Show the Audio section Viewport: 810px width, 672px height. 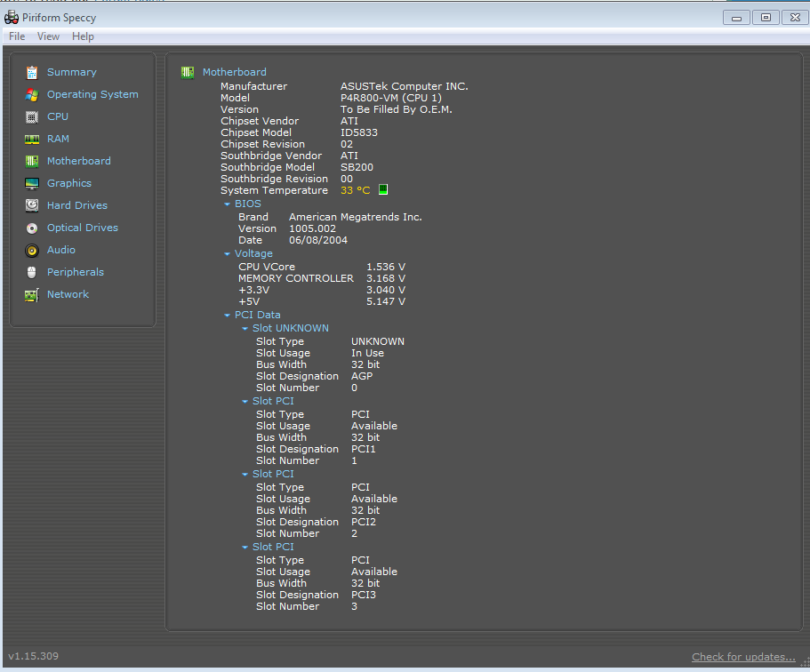coord(61,250)
